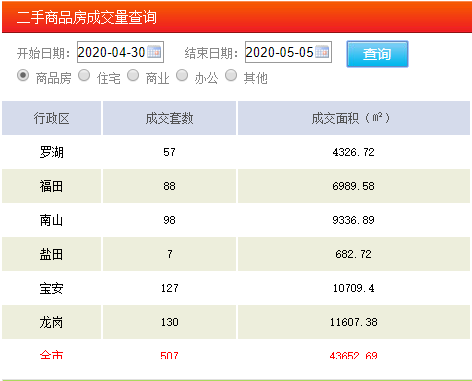Select the 龙岗 district row
This screenshot has height=381, width=472.
236,322
